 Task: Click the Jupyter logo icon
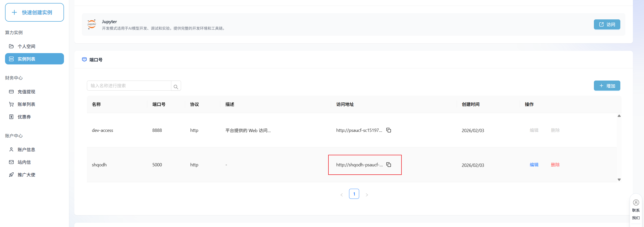(92, 24)
